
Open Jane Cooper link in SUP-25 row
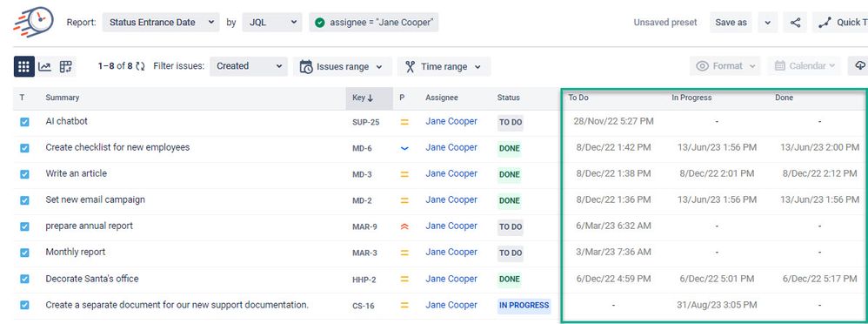[451, 121]
